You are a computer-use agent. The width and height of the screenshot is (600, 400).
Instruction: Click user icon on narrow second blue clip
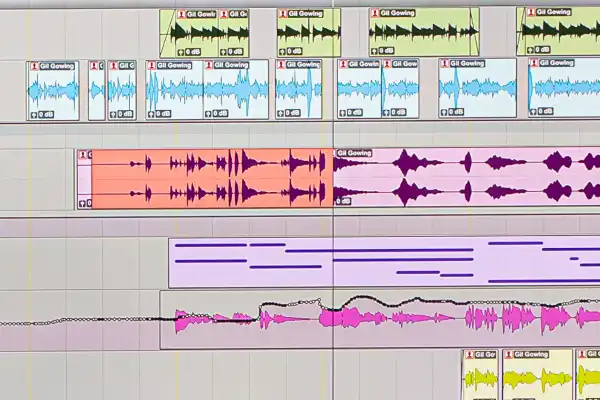(x=94, y=66)
